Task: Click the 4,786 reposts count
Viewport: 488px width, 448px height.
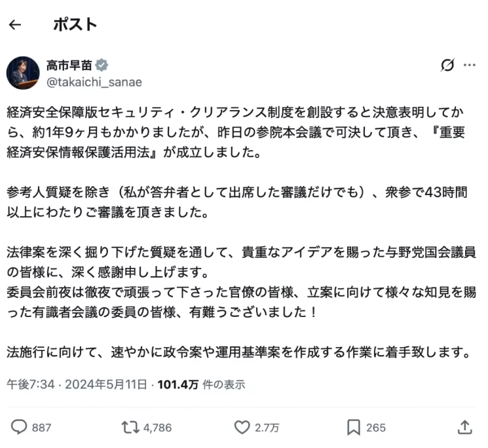Action: [x=157, y=428]
